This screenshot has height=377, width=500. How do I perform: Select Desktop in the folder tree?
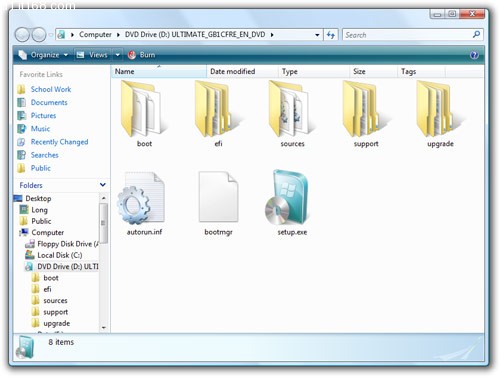click(38, 198)
